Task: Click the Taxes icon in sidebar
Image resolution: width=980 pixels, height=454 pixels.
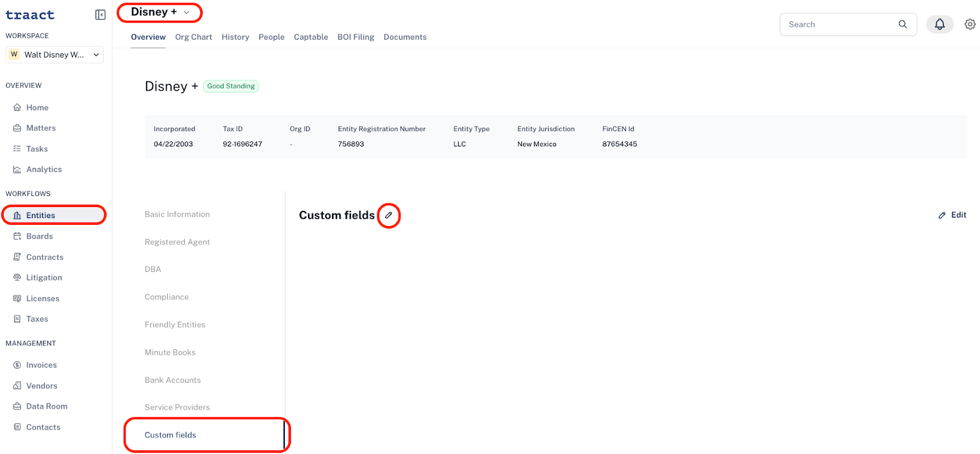Action: pyautogui.click(x=17, y=319)
